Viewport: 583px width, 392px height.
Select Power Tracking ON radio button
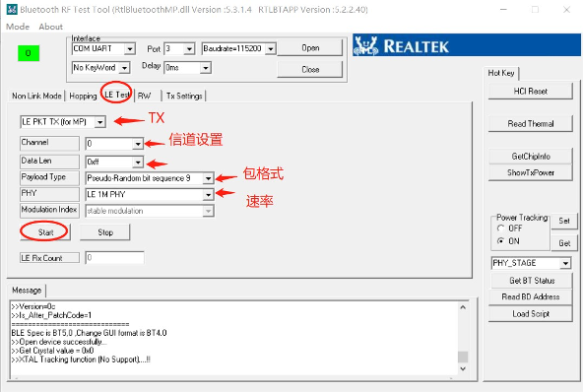click(501, 241)
